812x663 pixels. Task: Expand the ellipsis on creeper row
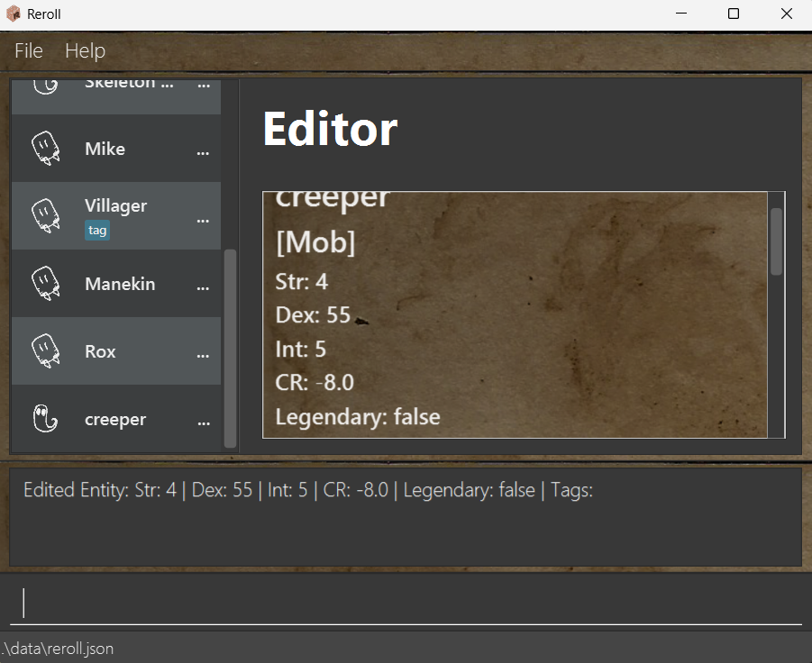pos(204,424)
